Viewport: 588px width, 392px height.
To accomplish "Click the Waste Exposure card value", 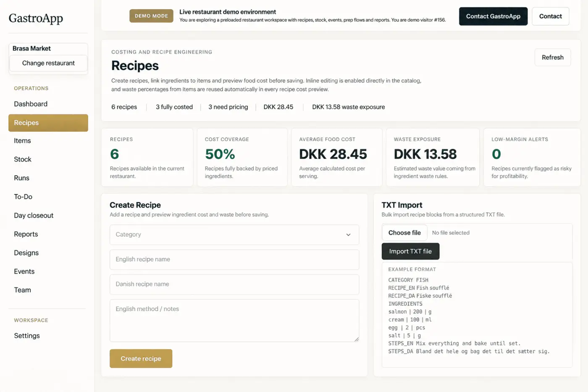I will [425, 154].
